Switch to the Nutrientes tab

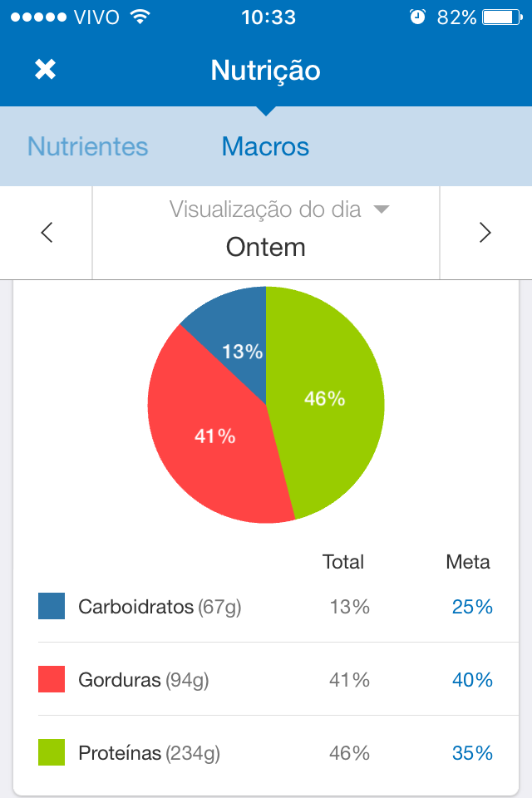[x=87, y=146]
